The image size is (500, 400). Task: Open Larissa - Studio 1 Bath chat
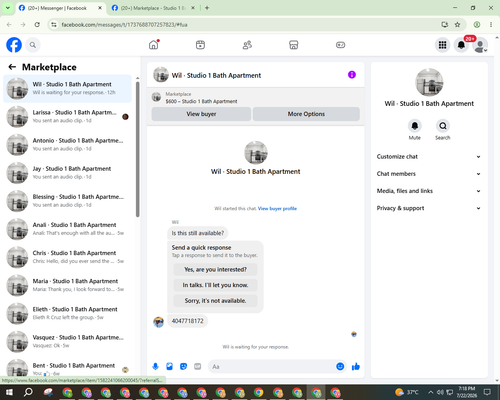click(68, 117)
